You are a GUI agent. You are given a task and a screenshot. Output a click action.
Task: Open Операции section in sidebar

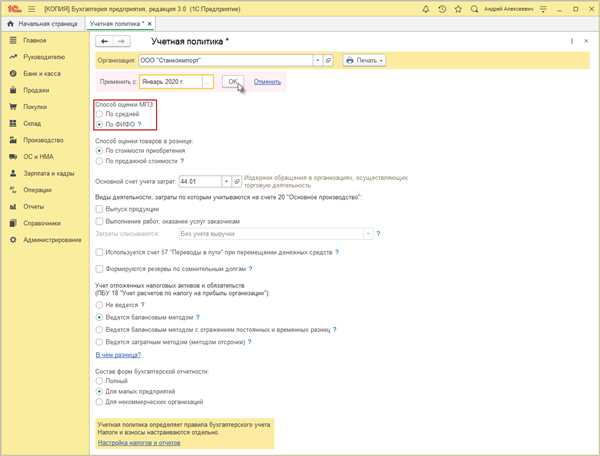tap(37, 190)
